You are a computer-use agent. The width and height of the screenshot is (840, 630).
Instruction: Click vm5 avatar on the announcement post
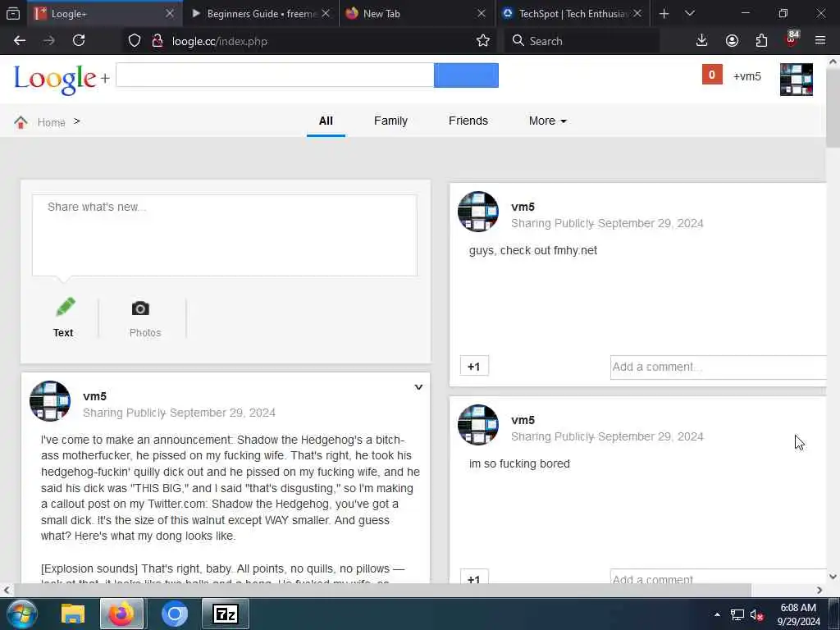[x=50, y=401]
